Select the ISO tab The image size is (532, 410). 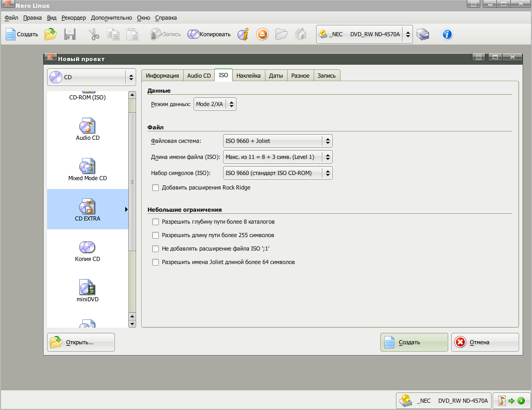224,75
